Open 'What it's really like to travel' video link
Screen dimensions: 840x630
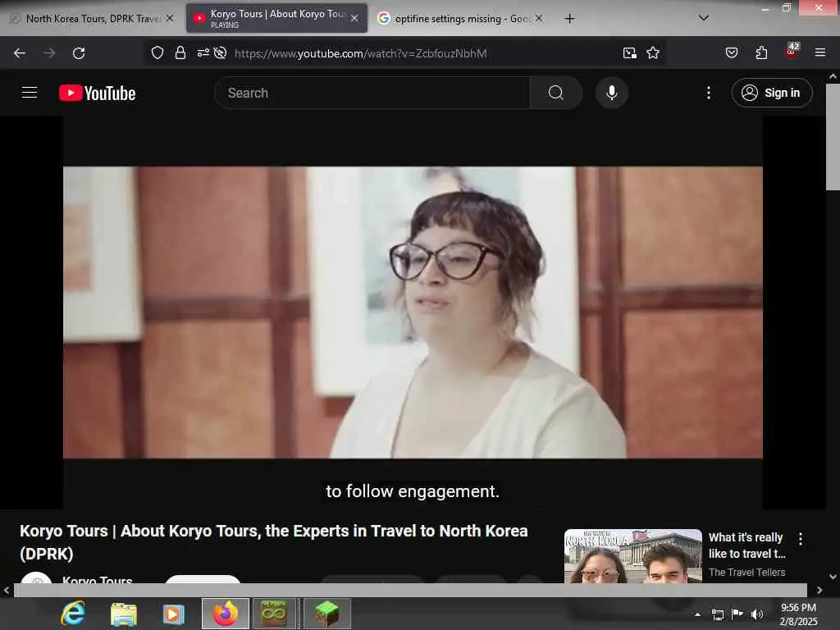(747, 546)
